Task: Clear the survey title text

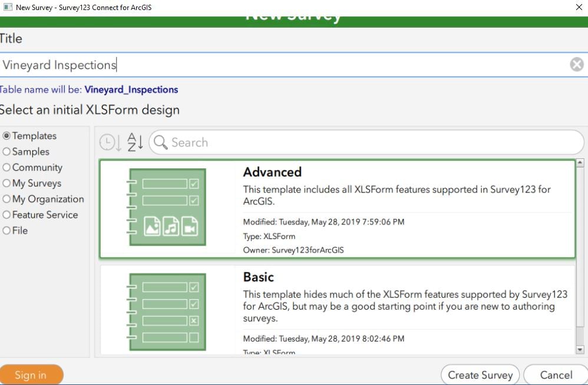Action: pyautogui.click(x=577, y=64)
